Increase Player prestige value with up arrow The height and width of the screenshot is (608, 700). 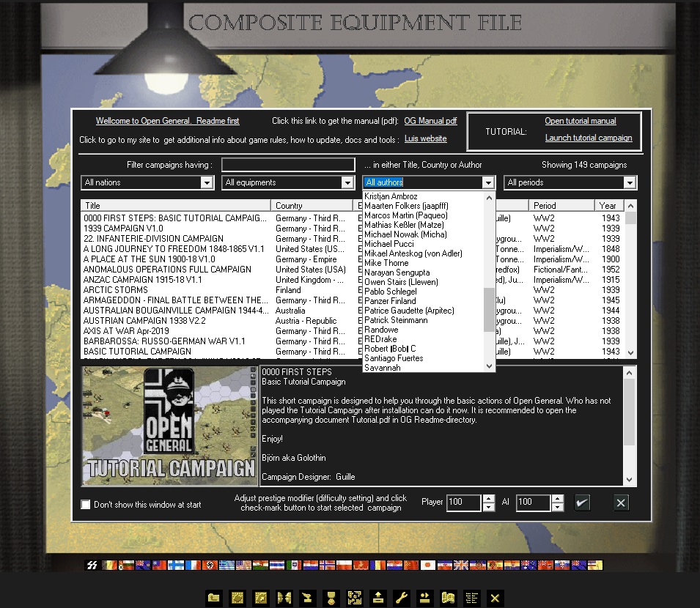489,499
